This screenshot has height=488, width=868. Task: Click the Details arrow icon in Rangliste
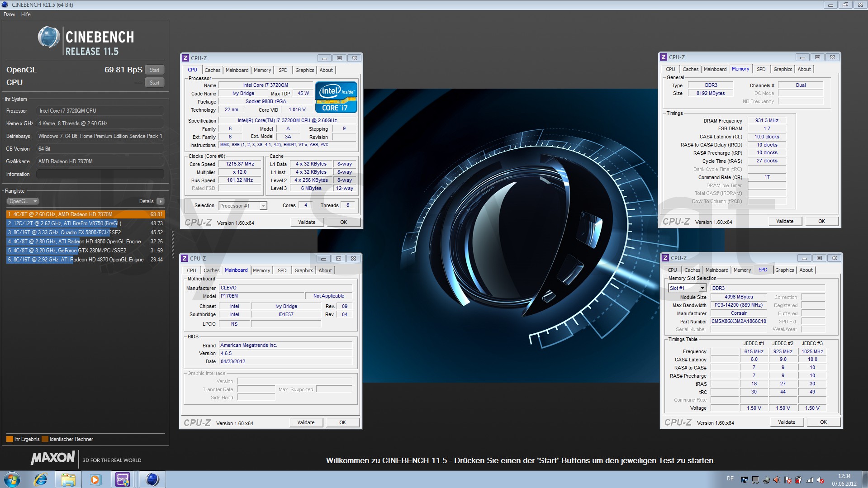pos(161,201)
